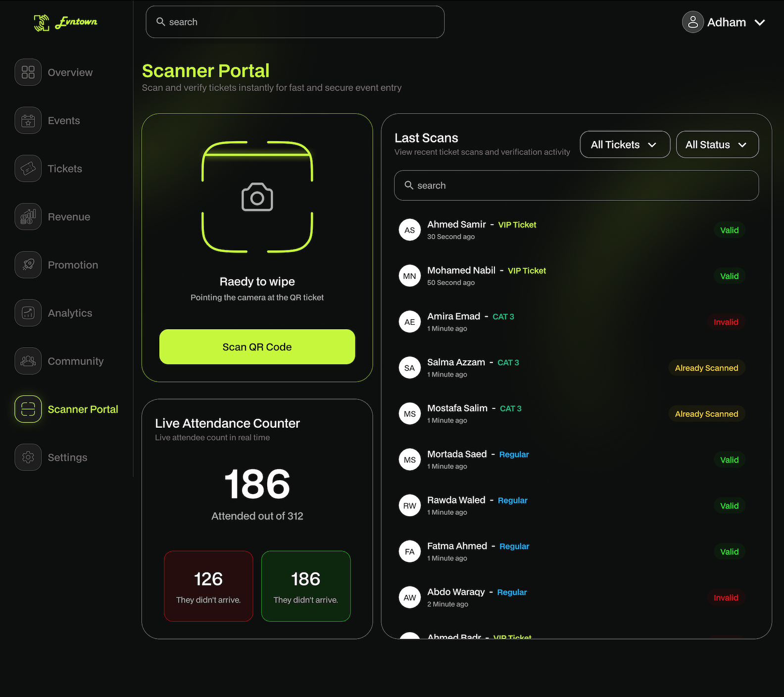Open the Overview grid icon

tap(28, 72)
